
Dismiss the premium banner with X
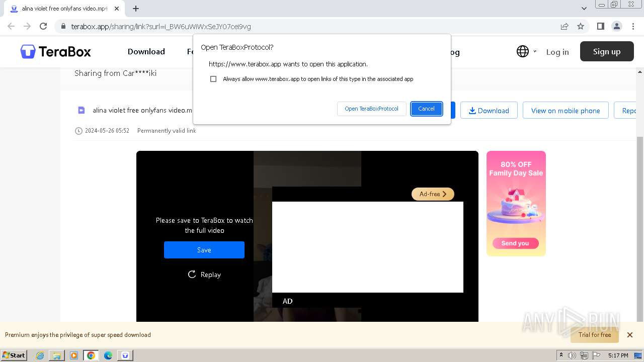click(629, 335)
